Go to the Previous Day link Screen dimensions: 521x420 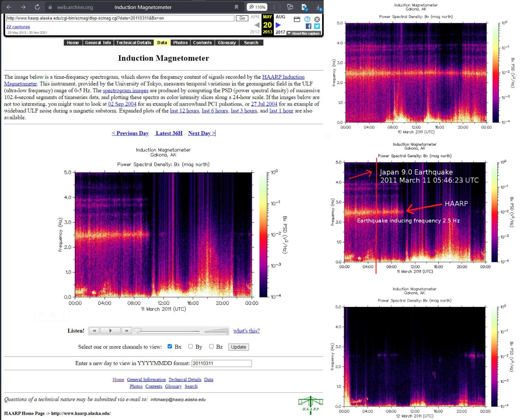[x=130, y=133]
